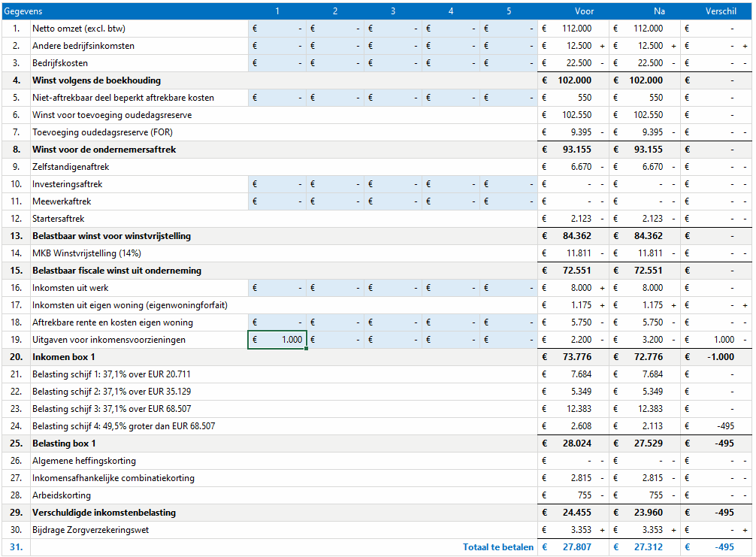Select the 'Na' column header
This screenshot has height=557, width=756.
659,11
